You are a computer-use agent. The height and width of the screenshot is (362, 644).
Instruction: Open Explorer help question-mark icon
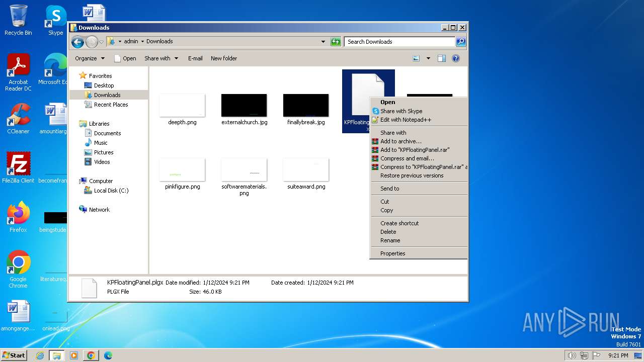tap(456, 58)
